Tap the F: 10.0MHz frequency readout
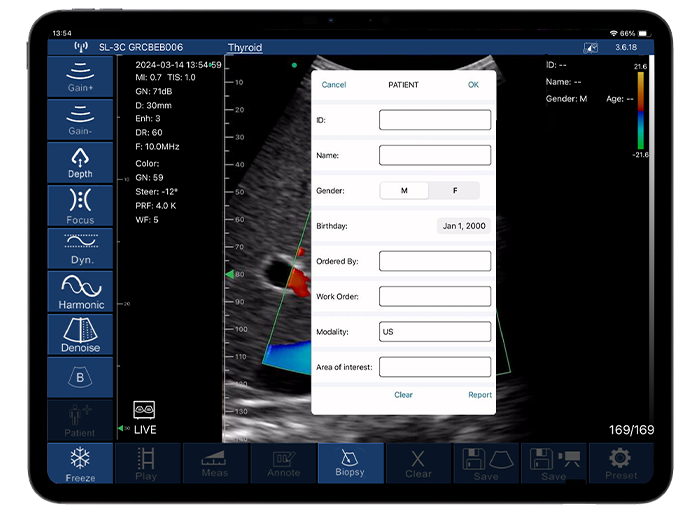The height and width of the screenshot is (514, 700). [157, 146]
